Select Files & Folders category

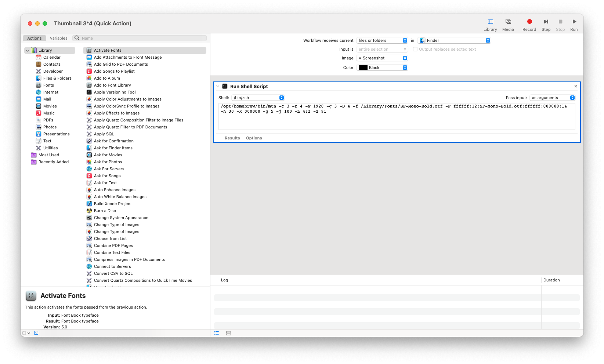pos(57,78)
